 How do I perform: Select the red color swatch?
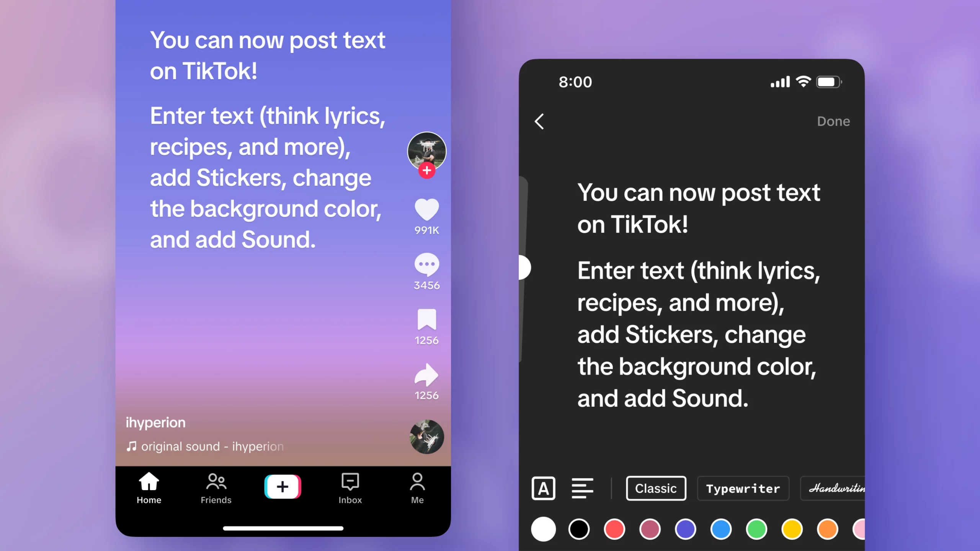point(614,530)
